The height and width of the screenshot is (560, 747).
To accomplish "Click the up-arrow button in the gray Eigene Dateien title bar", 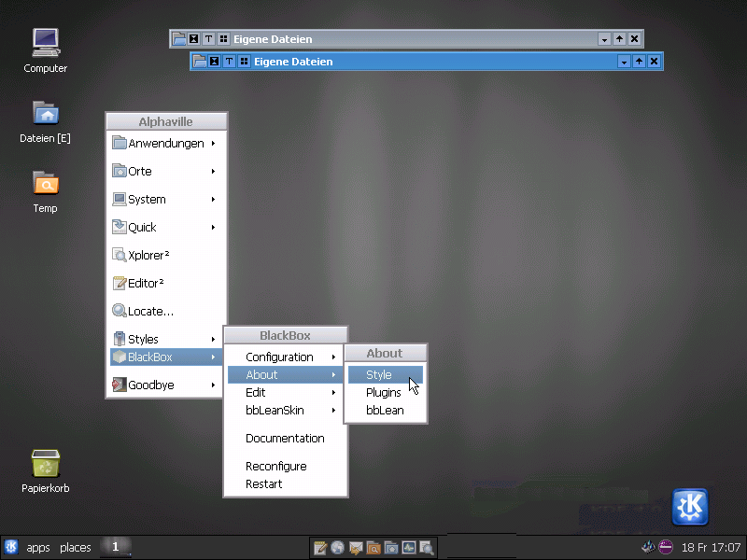I will (619, 39).
